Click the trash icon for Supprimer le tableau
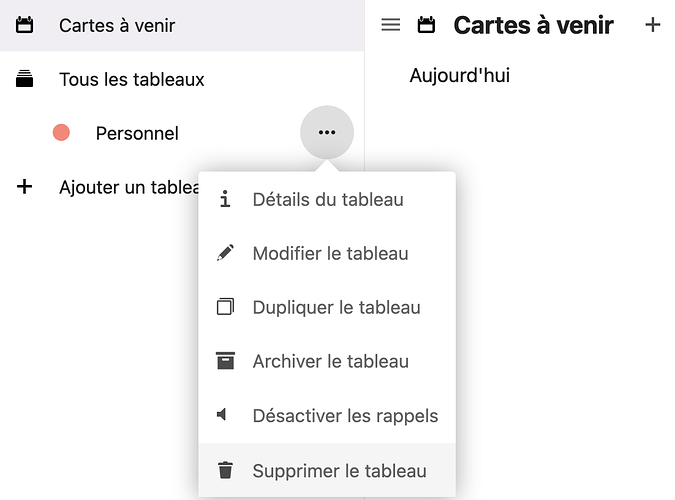Viewport: 675px width, 500px height. pyautogui.click(x=225, y=470)
